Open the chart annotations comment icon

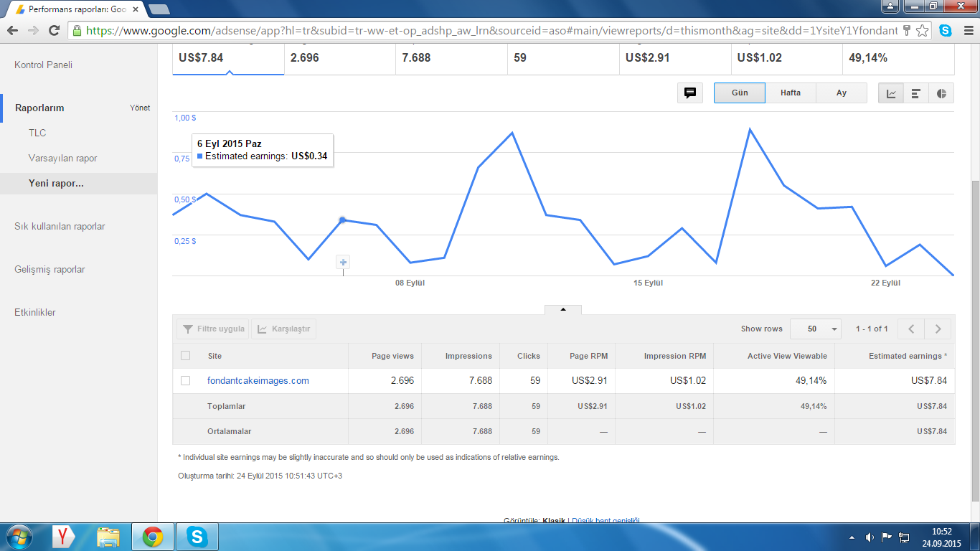coord(690,93)
